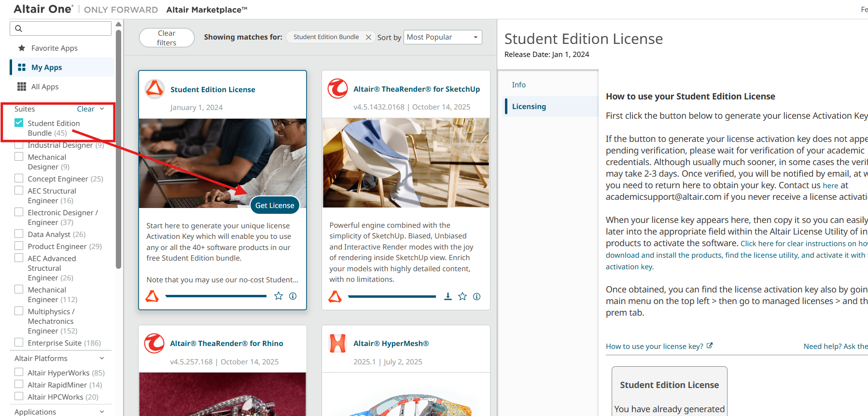Check Electronic Designer / Engineer suite
Image resolution: width=868 pixels, height=416 pixels.
(19, 212)
